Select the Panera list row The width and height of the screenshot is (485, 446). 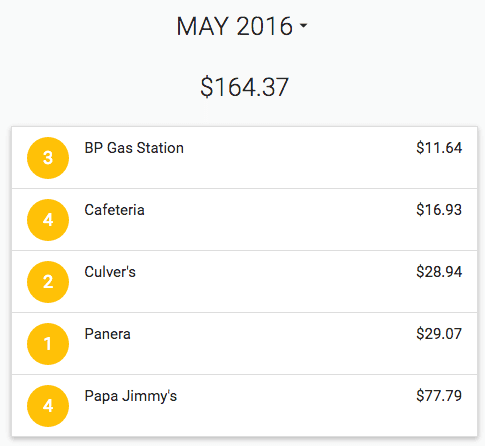coord(245,344)
